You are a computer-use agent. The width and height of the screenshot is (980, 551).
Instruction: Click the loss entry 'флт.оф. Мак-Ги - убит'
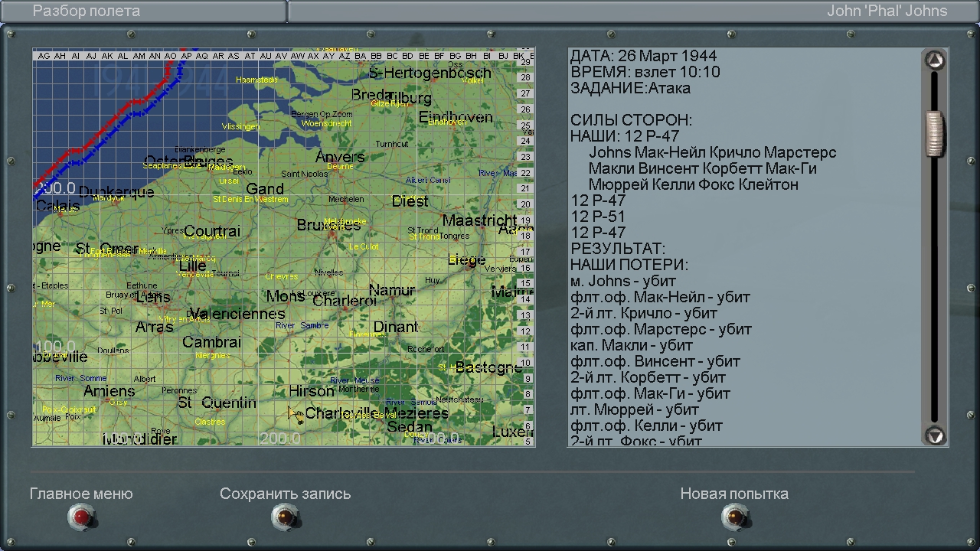(x=650, y=393)
